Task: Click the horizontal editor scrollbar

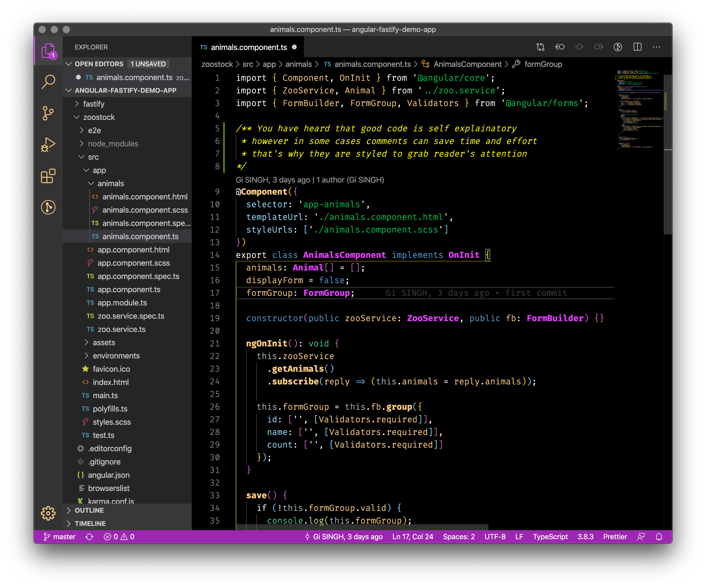Action: pyautogui.click(x=362, y=527)
